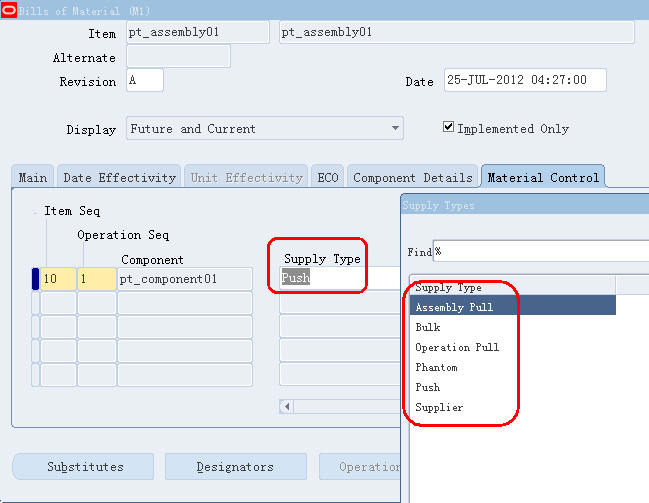The width and height of the screenshot is (649, 503).
Task: Click the Supply Type field showing Push
Action: click(340, 278)
